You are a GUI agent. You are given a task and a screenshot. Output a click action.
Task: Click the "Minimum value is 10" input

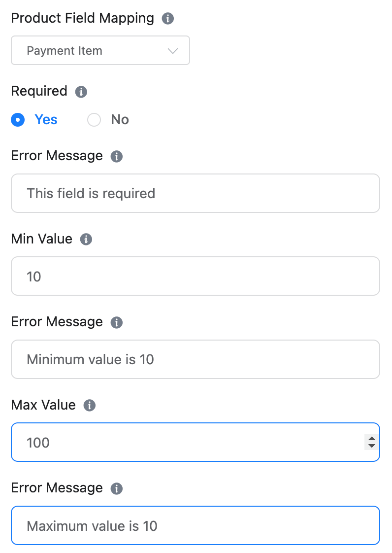195,359
